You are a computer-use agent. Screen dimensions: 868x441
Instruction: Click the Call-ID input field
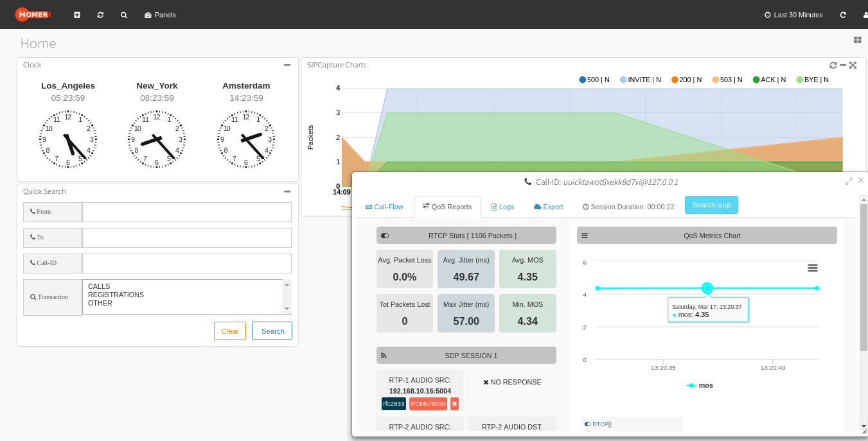pos(187,263)
